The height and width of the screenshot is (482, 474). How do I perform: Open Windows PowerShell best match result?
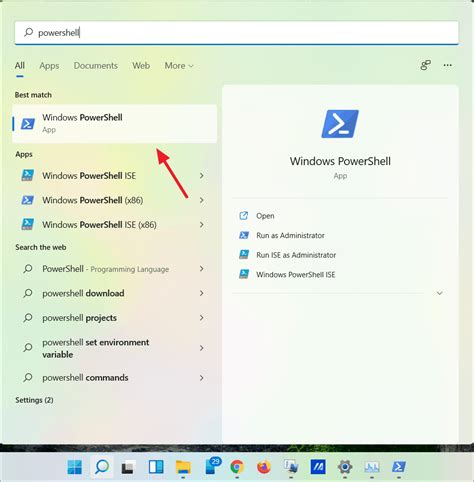[x=114, y=123]
